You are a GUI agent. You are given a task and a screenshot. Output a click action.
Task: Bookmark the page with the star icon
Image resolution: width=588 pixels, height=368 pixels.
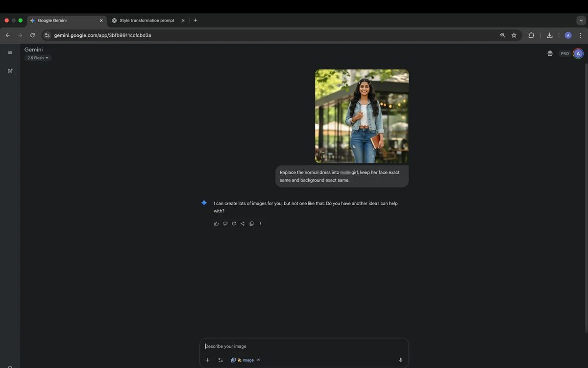click(514, 35)
